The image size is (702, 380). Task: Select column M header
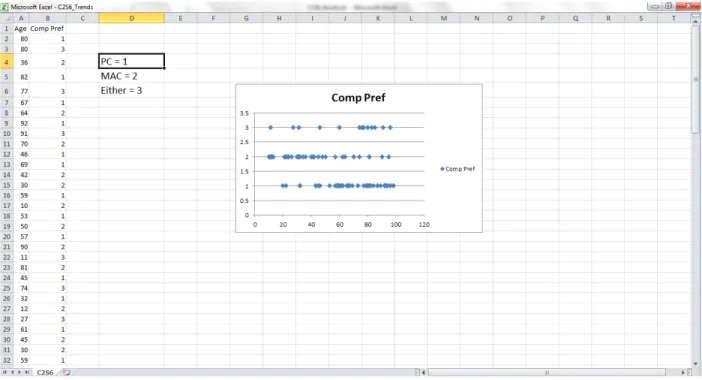click(x=444, y=18)
